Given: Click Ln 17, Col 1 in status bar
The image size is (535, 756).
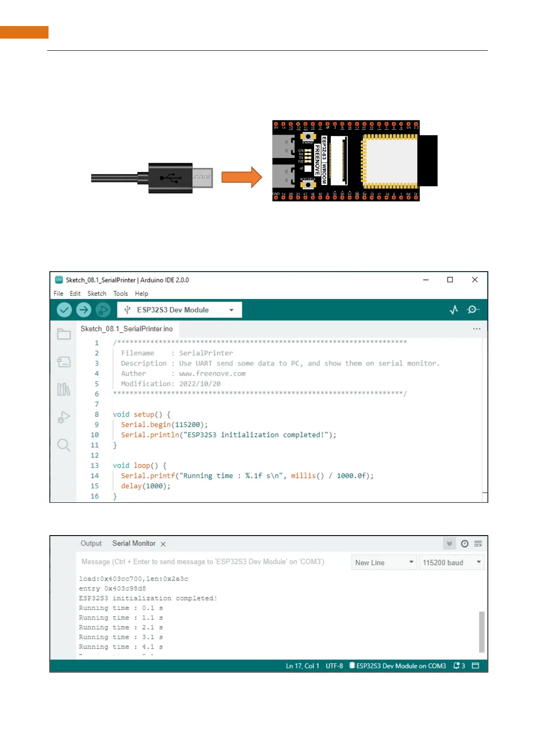Looking at the screenshot, I should (302, 666).
